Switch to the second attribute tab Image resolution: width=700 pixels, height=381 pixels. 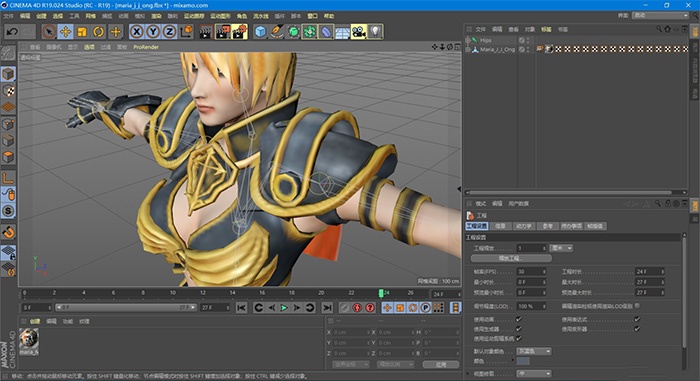point(500,226)
